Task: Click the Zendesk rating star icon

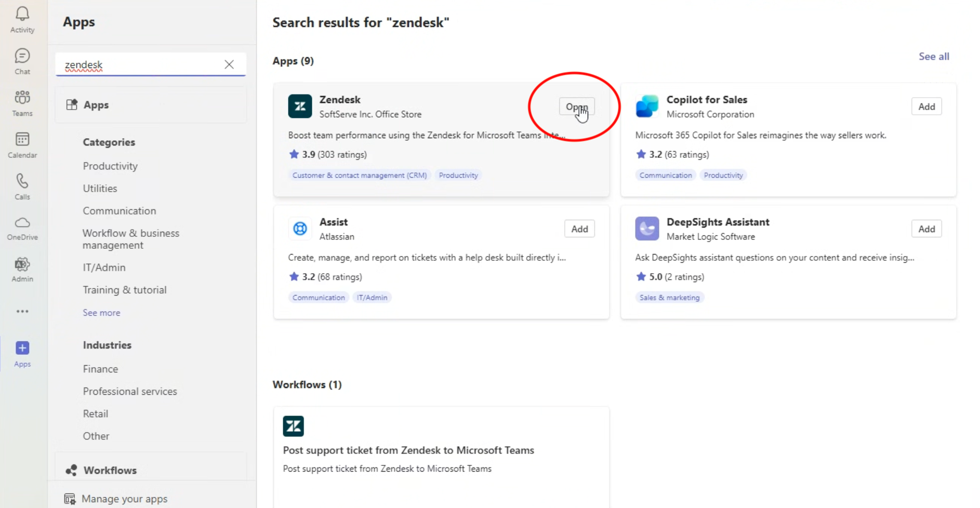Action: pyautogui.click(x=294, y=154)
